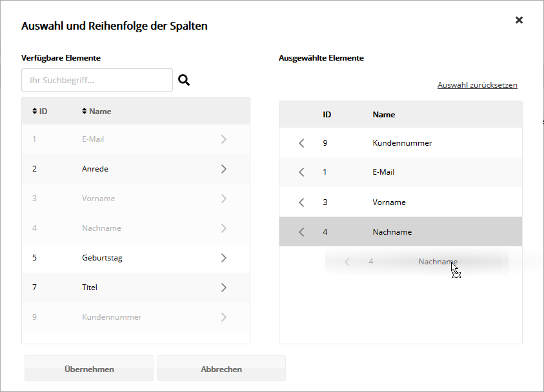Remove Vorname with its left arrow
The width and height of the screenshot is (544, 392).
(301, 202)
